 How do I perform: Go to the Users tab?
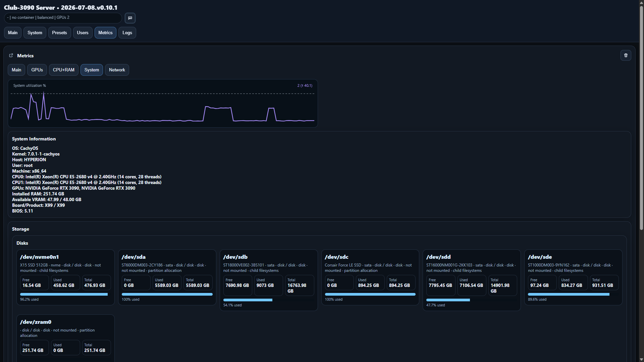[83, 33]
